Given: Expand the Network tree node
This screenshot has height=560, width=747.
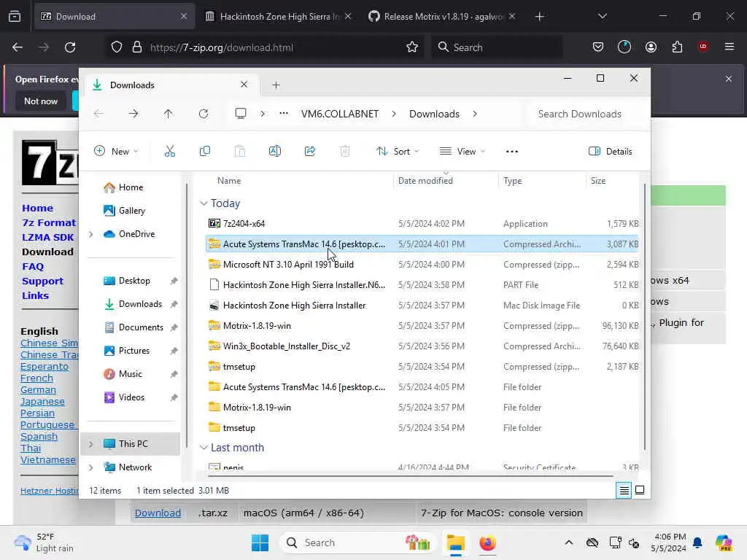Looking at the screenshot, I should tap(91, 467).
